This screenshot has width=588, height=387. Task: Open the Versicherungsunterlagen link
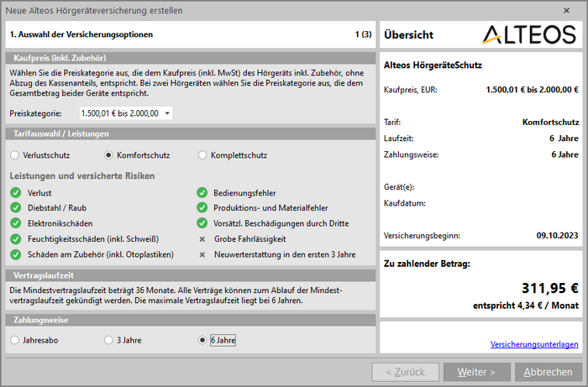click(531, 345)
